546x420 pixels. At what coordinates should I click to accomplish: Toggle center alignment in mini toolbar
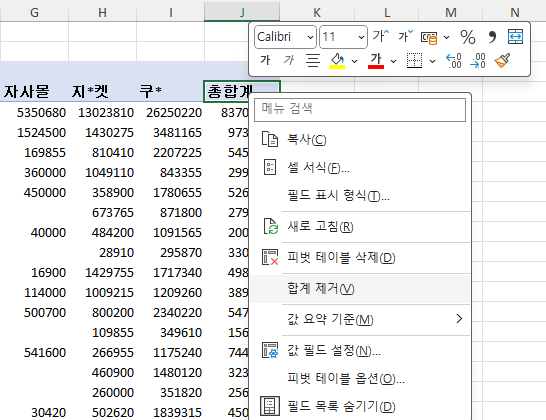click(313, 61)
